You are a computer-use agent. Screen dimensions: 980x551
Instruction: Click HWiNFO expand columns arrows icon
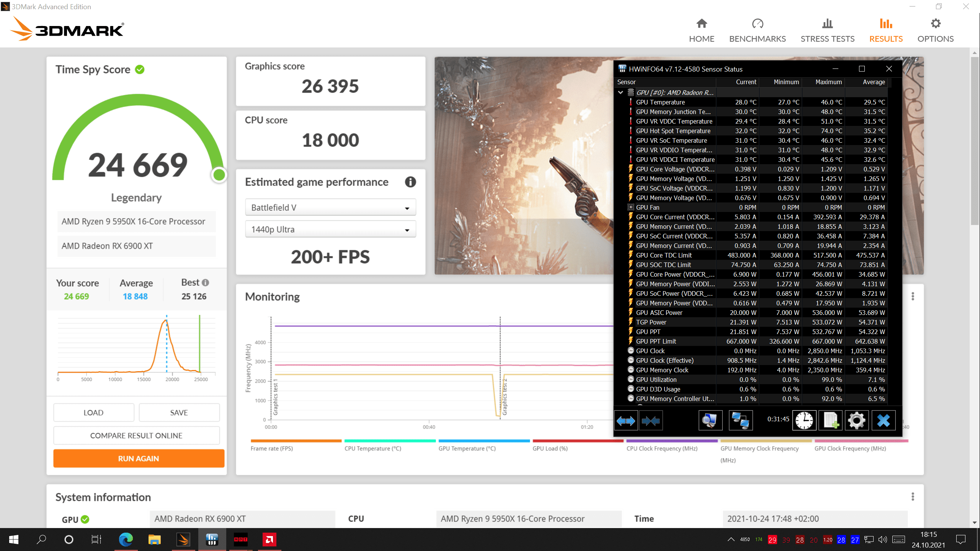[626, 421]
